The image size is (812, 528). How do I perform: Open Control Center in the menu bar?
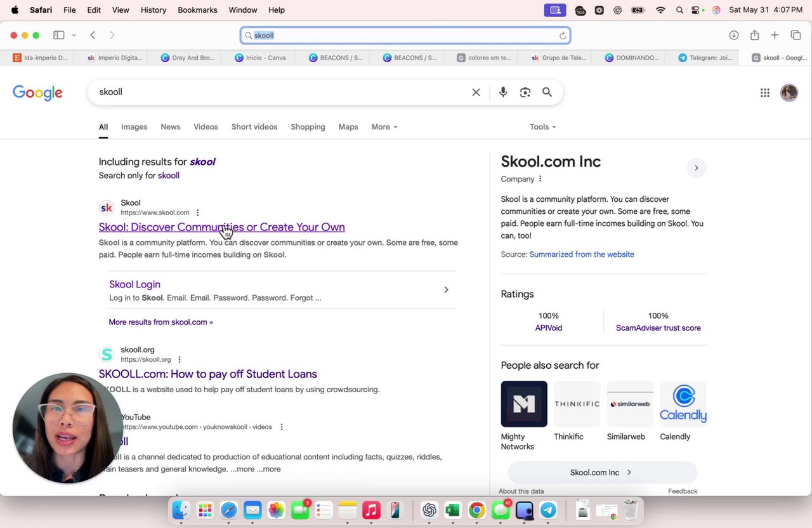[697, 10]
